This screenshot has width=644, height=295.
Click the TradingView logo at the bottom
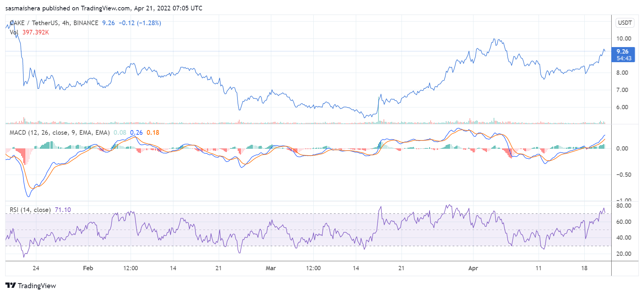click(x=31, y=286)
